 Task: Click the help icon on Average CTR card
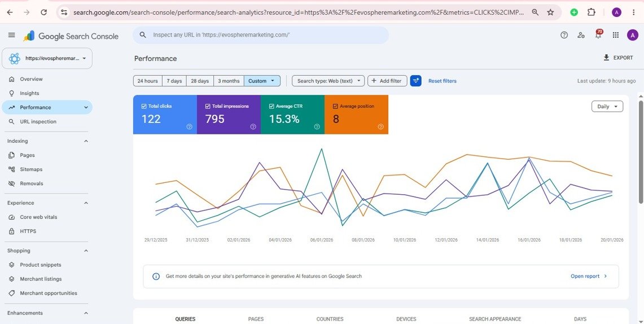click(x=317, y=127)
